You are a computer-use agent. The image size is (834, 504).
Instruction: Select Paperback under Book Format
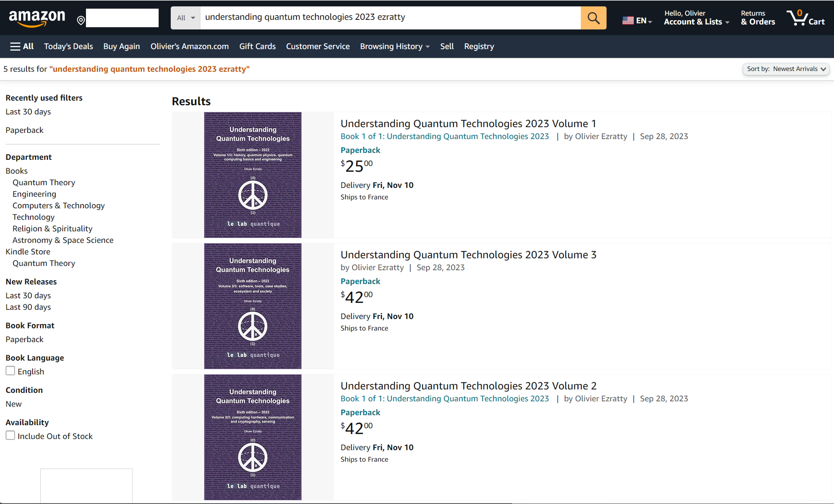point(24,340)
